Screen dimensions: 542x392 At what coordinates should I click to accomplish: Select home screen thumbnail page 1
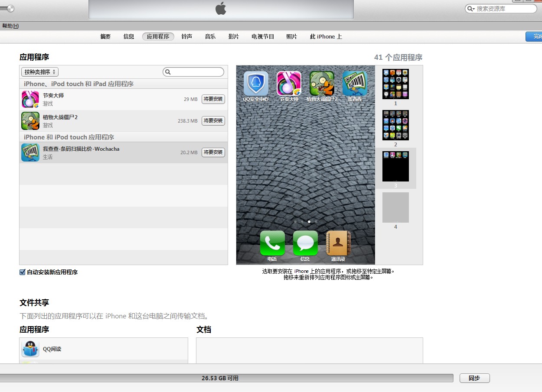(395, 84)
